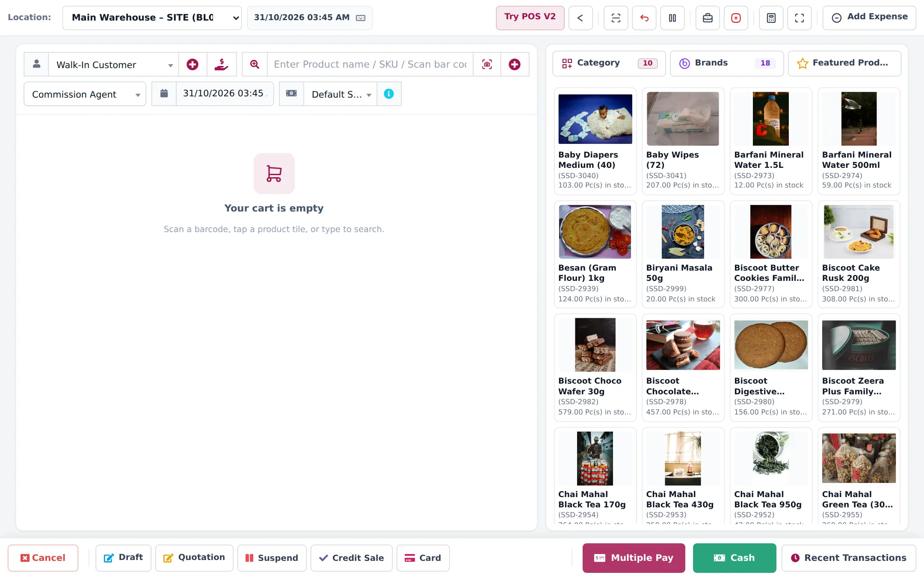The image size is (924, 578).
Task: Click the Quotation button
Action: coord(194,558)
